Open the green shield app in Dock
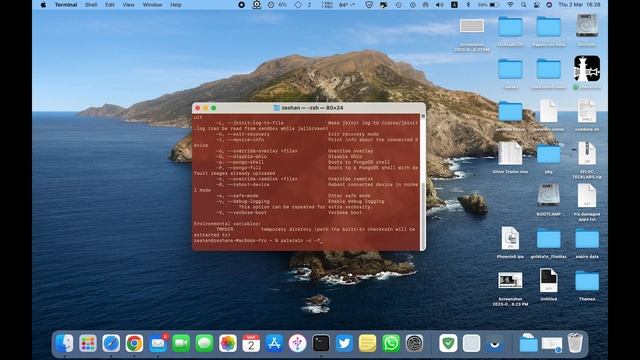 click(x=448, y=343)
